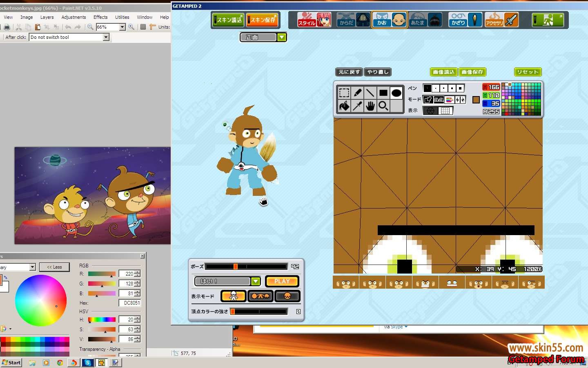Viewport: 588px width, 368px height.
Task: Click the スキン読込 load skin button
Action: pyautogui.click(x=228, y=20)
